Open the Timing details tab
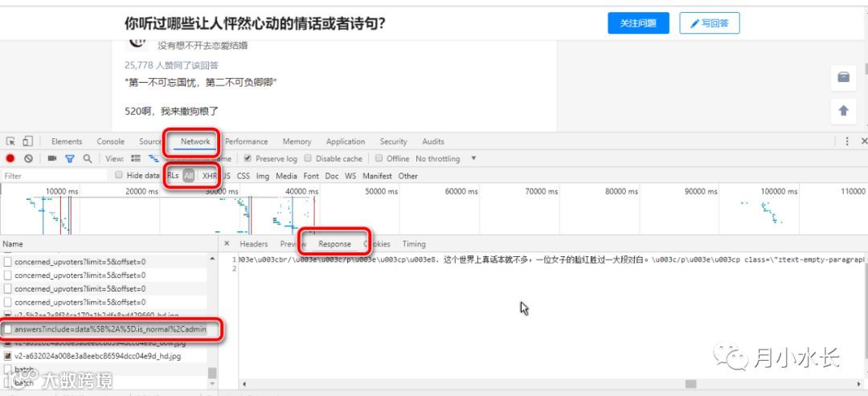Viewport: 868px width, 396px height. click(x=414, y=244)
